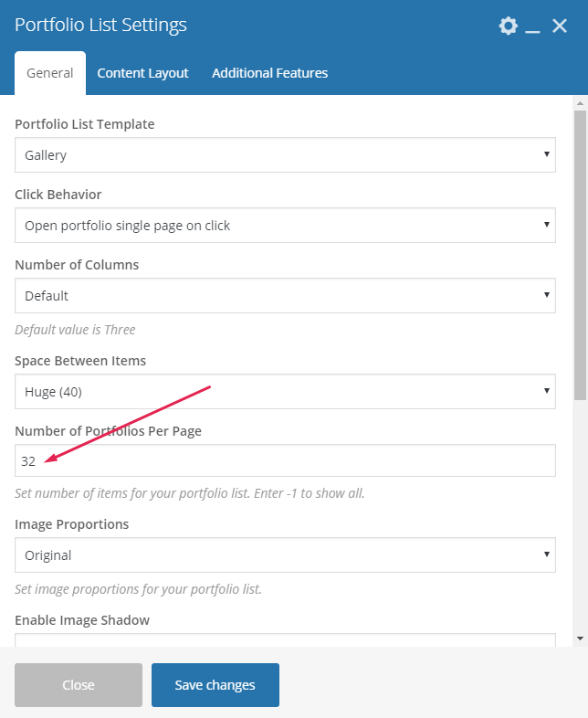Click the scrollbar up arrow

[x=580, y=103]
